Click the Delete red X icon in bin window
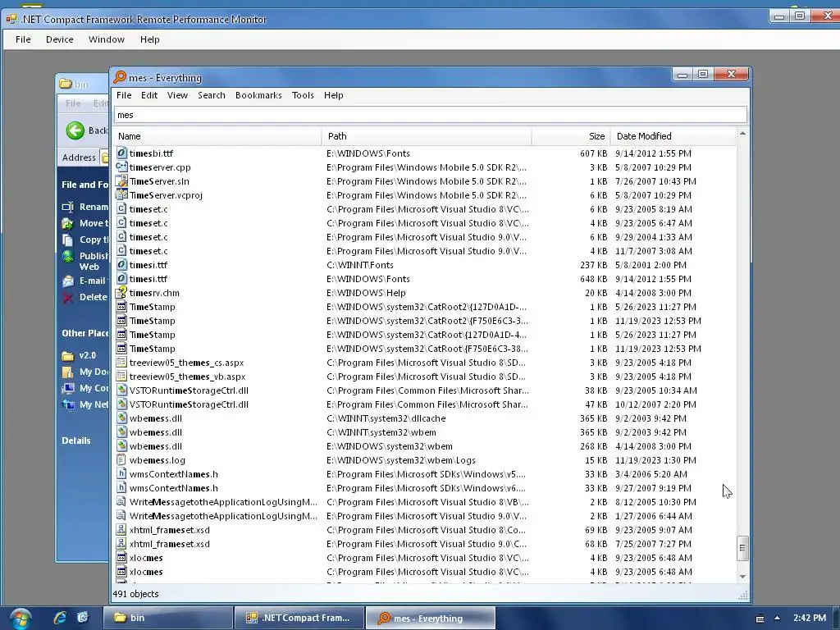The width and height of the screenshot is (840, 630). [67, 297]
